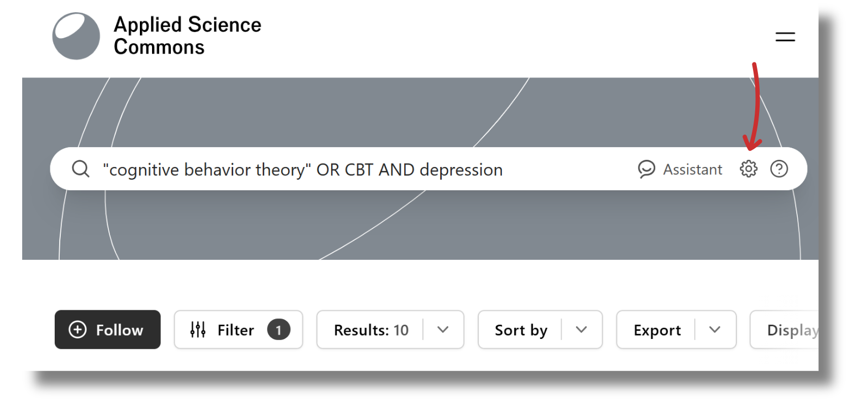This screenshot has height=402, width=868.
Task: Click the Sort by button label
Action: click(x=521, y=330)
